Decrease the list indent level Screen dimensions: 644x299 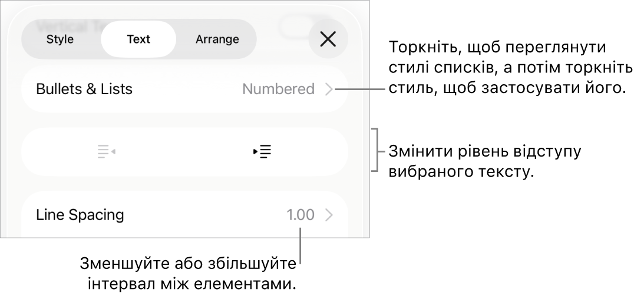[x=106, y=152]
